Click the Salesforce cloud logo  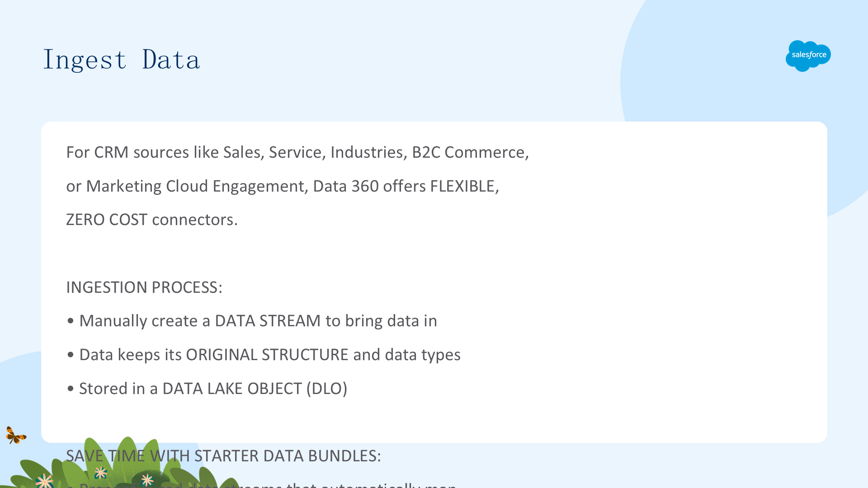808,56
